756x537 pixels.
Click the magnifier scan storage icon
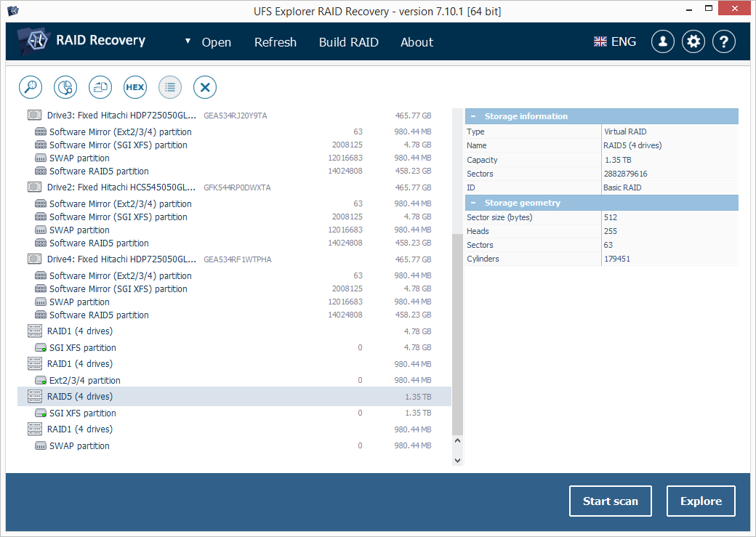31,87
